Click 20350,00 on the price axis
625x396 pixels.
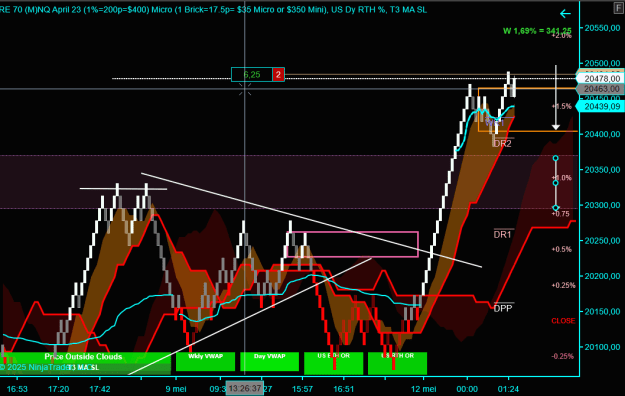pos(602,169)
